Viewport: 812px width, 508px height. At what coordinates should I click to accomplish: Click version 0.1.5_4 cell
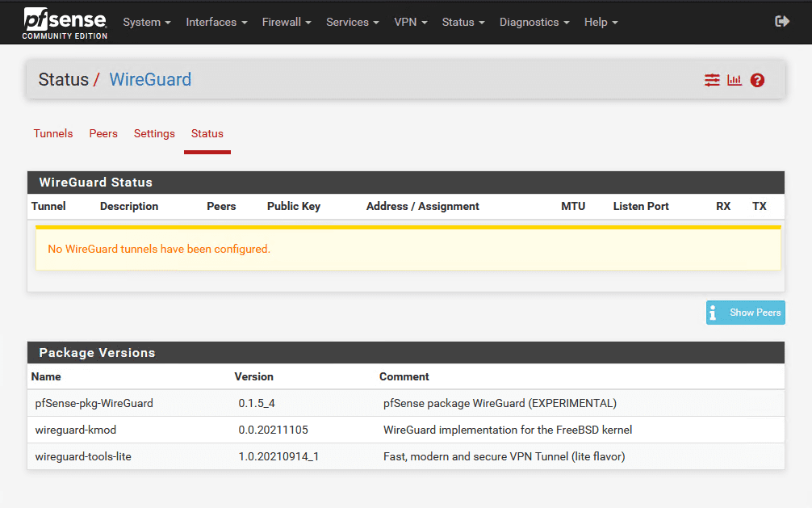coord(257,403)
